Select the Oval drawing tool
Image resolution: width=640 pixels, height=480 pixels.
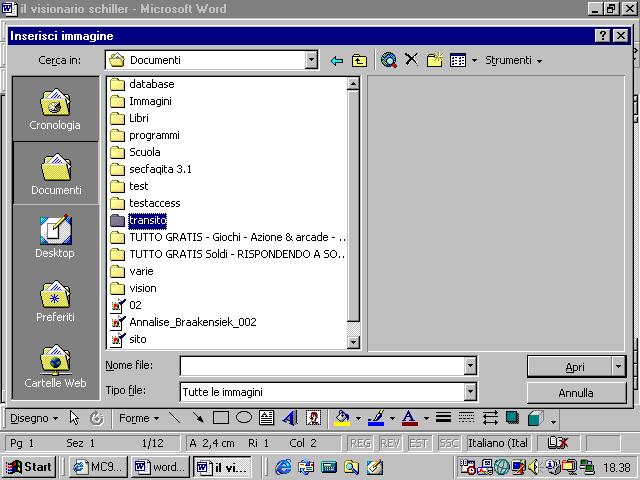[244, 418]
